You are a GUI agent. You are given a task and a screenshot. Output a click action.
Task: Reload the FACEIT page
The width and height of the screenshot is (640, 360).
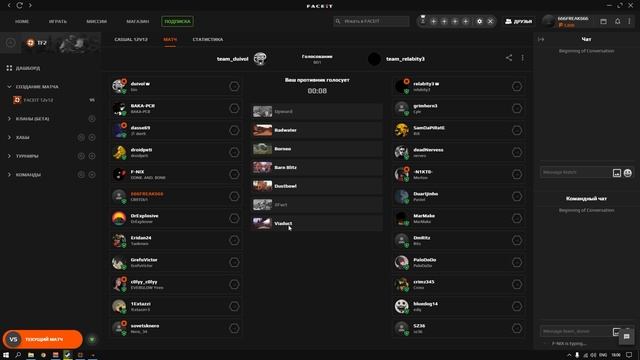[x=19, y=5]
